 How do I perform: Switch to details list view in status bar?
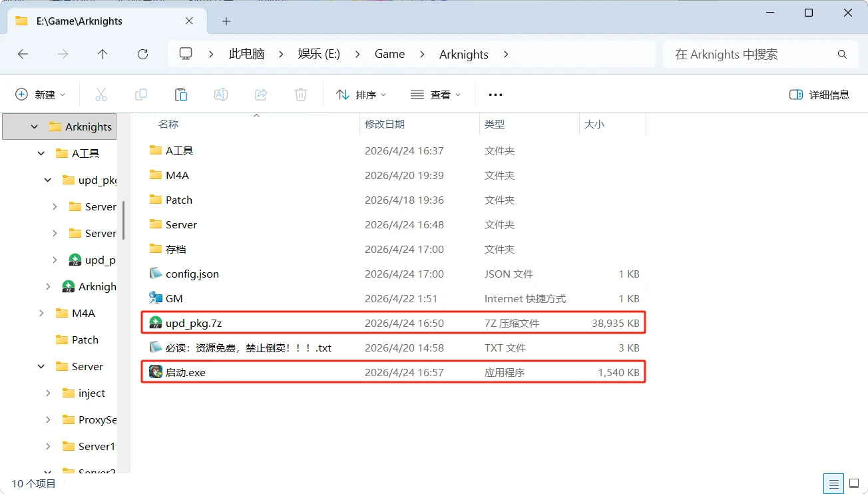click(832, 483)
